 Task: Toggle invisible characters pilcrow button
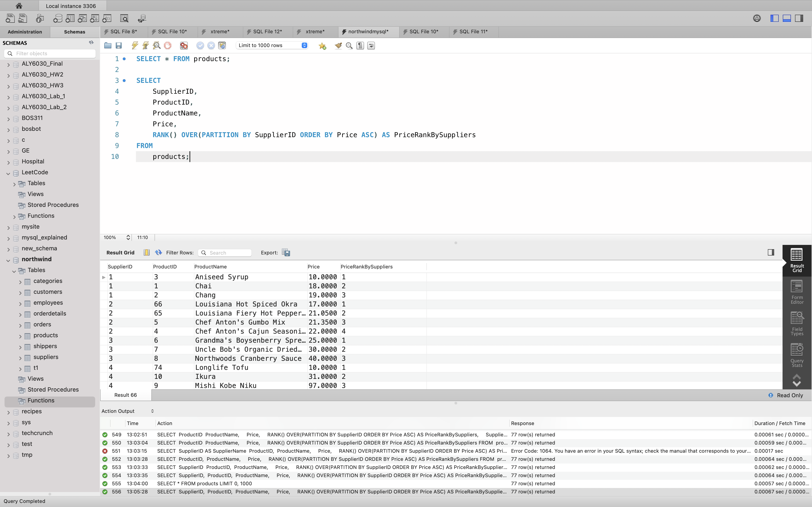coord(360,45)
